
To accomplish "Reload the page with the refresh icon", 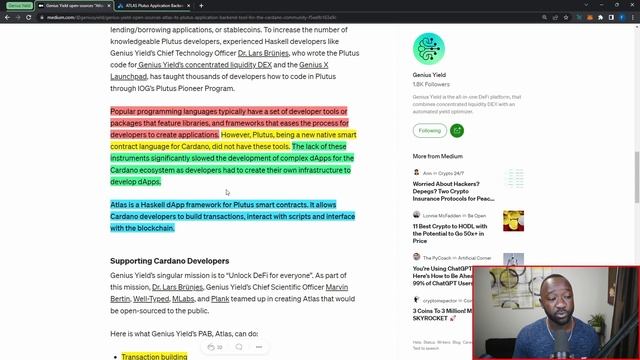I will tap(29, 18).
